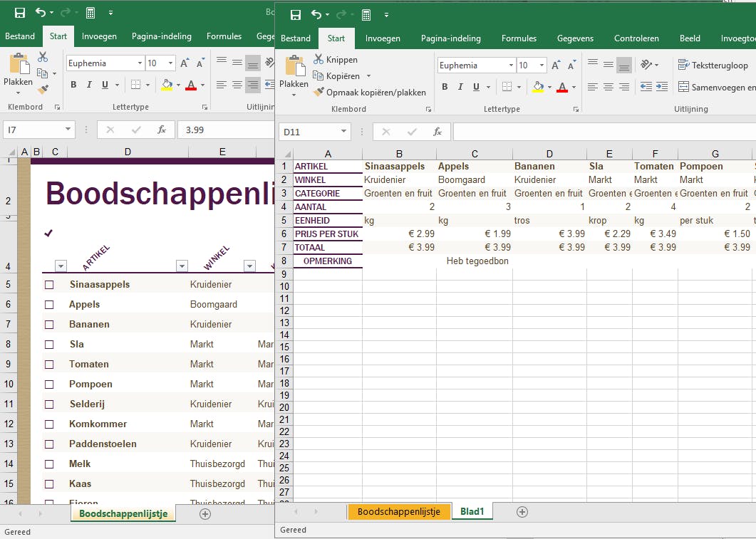
Task: Tick the checkbox next to Sinaasappels
Action: click(49, 285)
